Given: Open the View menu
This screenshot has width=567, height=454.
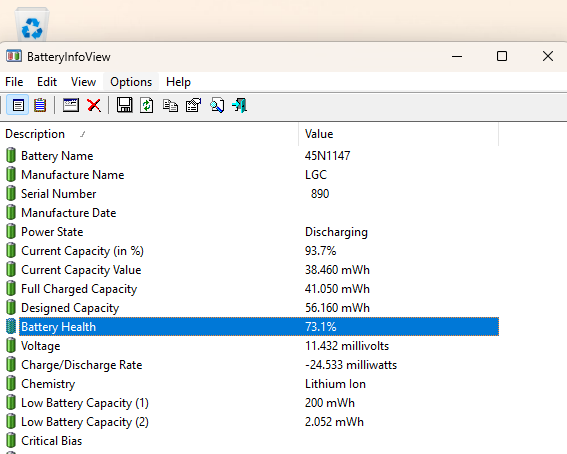Looking at the screenshot, I should [x=84, y=82].
